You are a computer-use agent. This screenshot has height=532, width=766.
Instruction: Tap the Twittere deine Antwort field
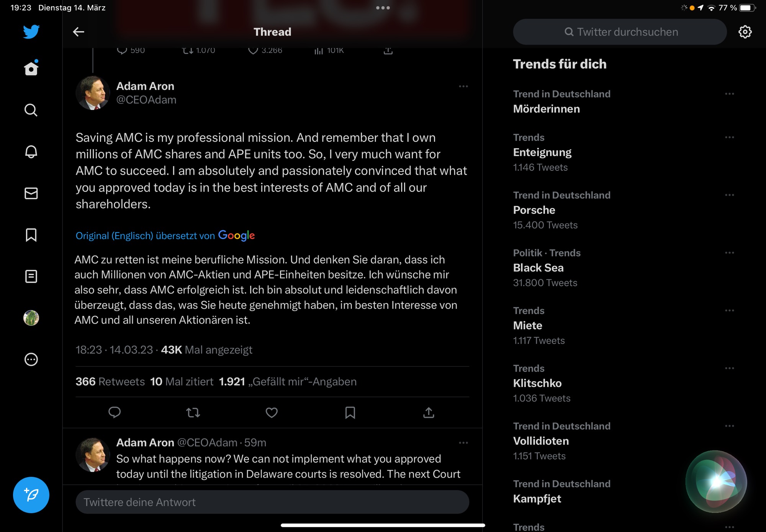click(x=272, y=502)
